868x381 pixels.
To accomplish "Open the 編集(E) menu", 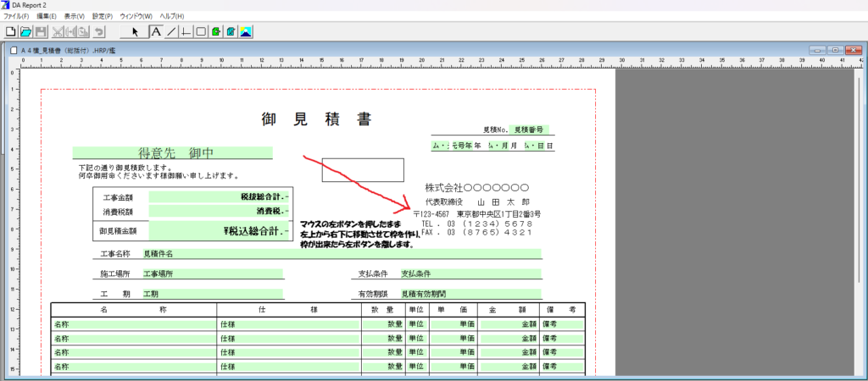I will coord(47,17).
